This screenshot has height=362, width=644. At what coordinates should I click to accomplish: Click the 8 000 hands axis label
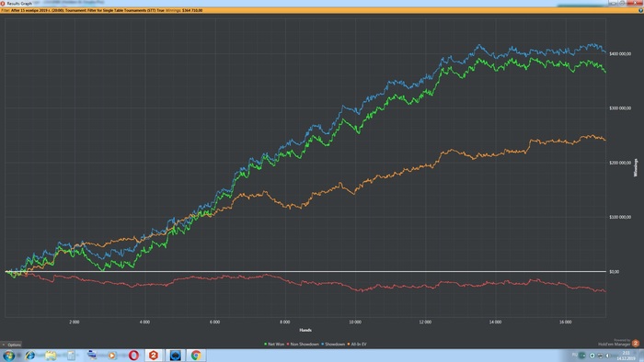(284, 322)
